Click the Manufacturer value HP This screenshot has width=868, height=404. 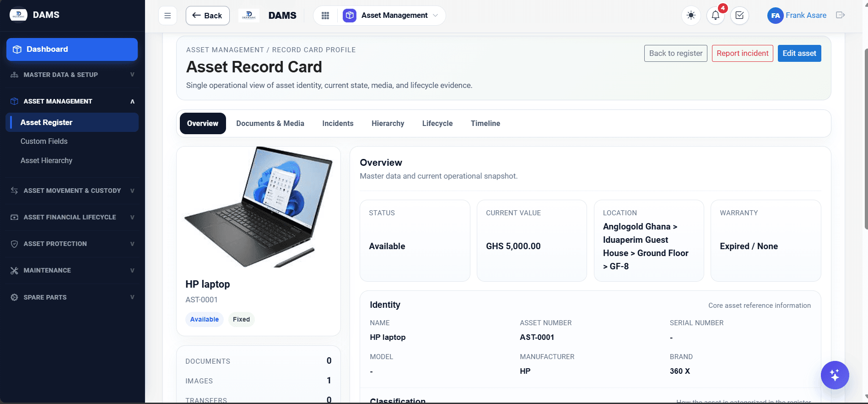(525, 371)
